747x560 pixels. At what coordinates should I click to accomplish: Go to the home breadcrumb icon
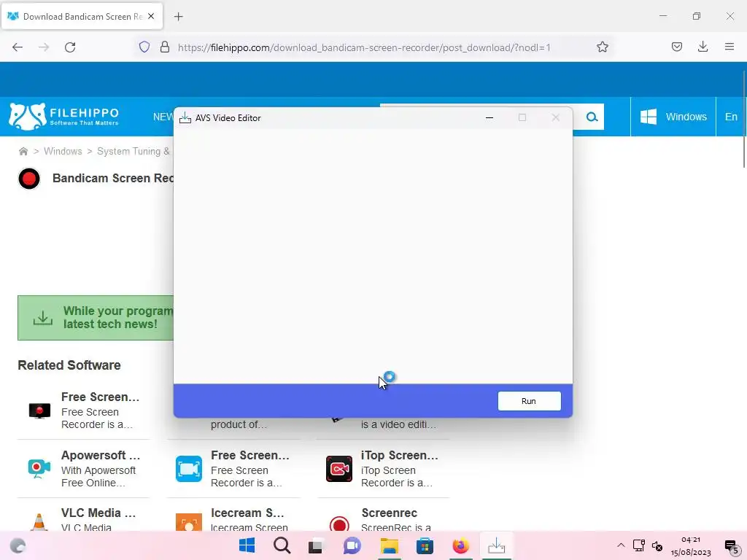coord(23,152)
